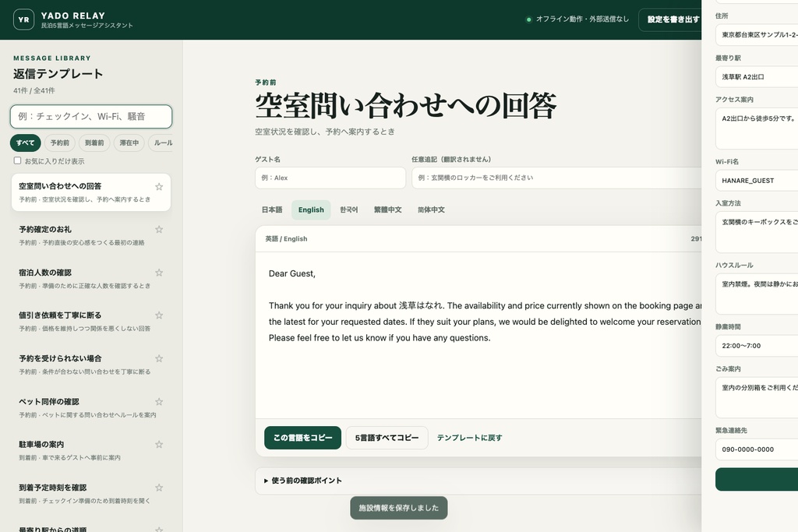Screen dimensions: 798x532
Task: Edit the アクセス案内 text area
Action: click(756, 129)
